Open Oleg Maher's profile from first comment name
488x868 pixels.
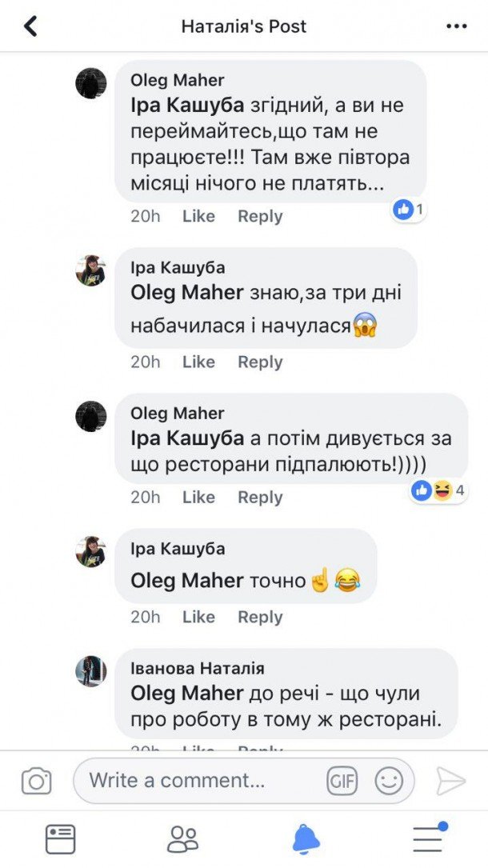178,80
